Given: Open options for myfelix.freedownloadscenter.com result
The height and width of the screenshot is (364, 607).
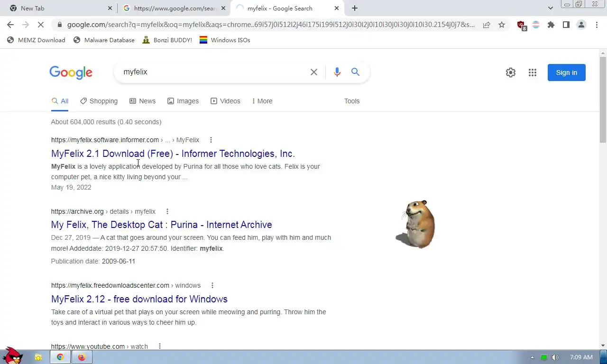Looking at the screenshot, I should point(212,285).
